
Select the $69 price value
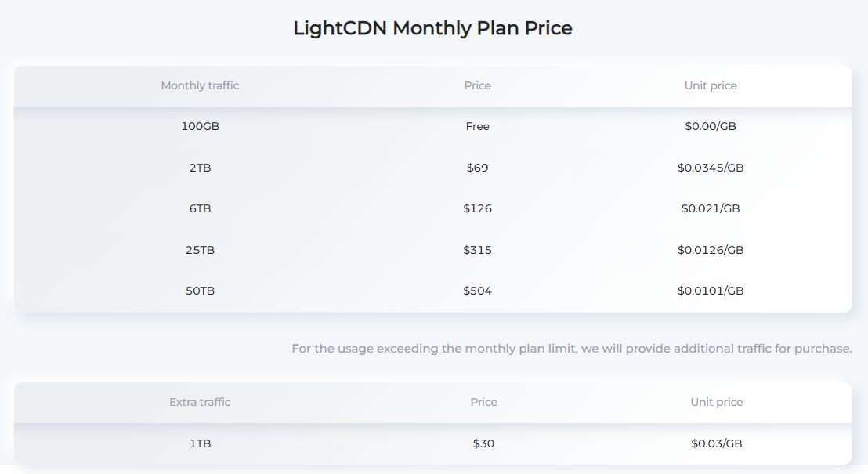pyautogui.click(x=477, y=168)
